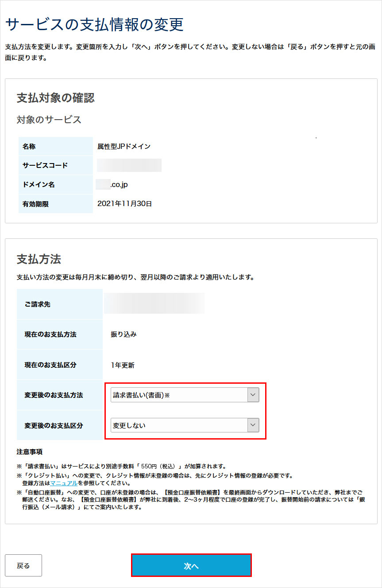Click the 属性型JPドメイン service name value
This screenshot has height=588, width=382.
(x=126, y=146)
